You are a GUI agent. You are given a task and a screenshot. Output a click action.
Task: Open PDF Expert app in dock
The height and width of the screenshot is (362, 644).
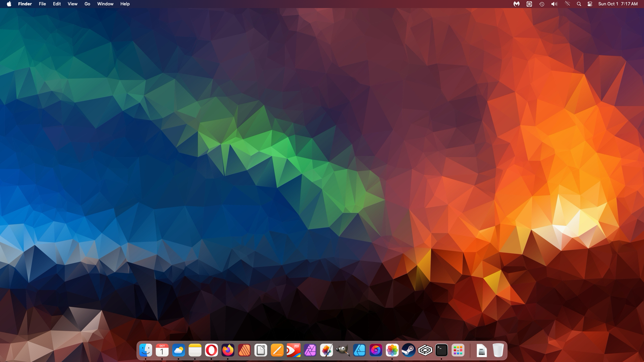pyautogui.click(x=293, y=350)
